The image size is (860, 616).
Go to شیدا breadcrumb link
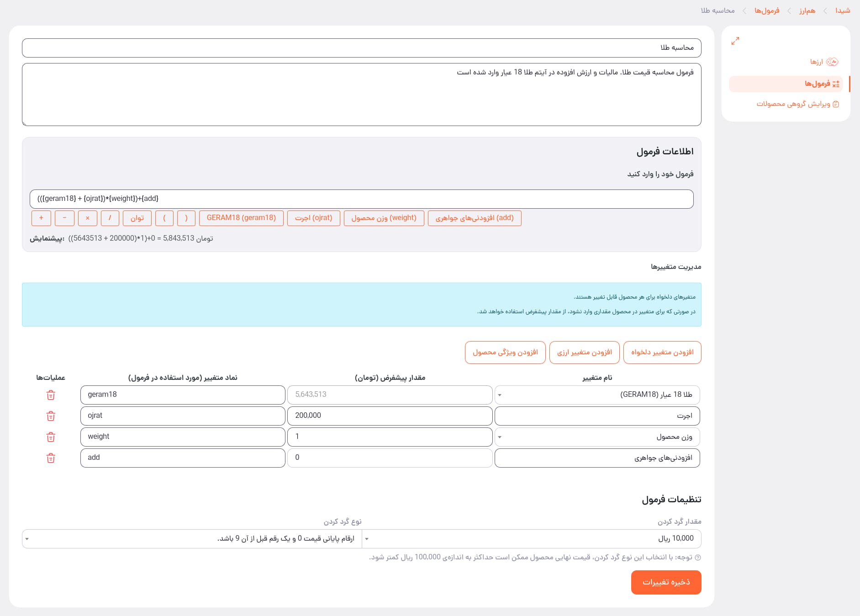pos(843,11)
